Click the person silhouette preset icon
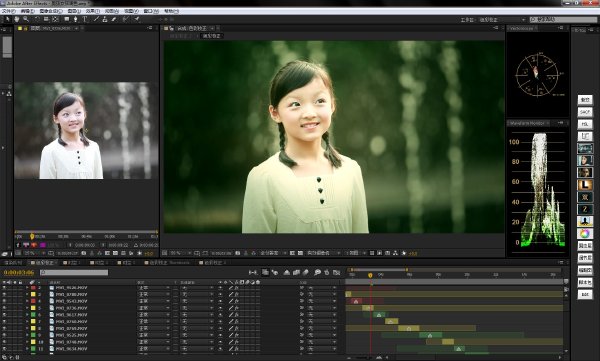 (x=585, y=221)
